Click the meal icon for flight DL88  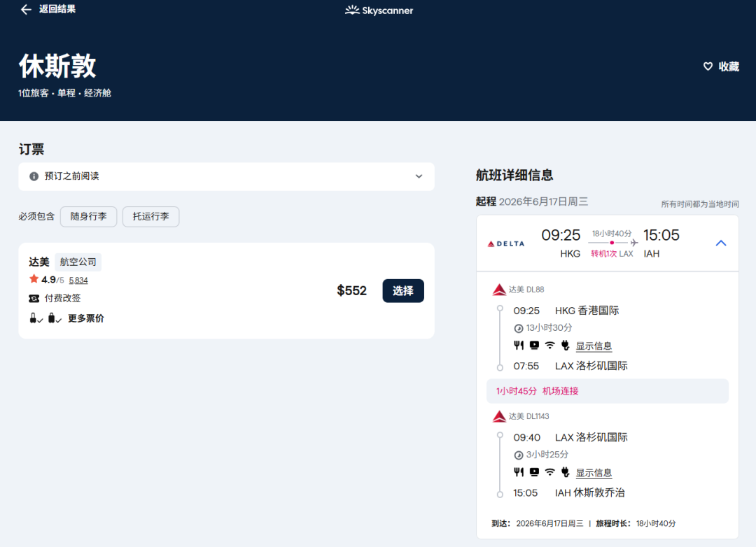(519, 346)
